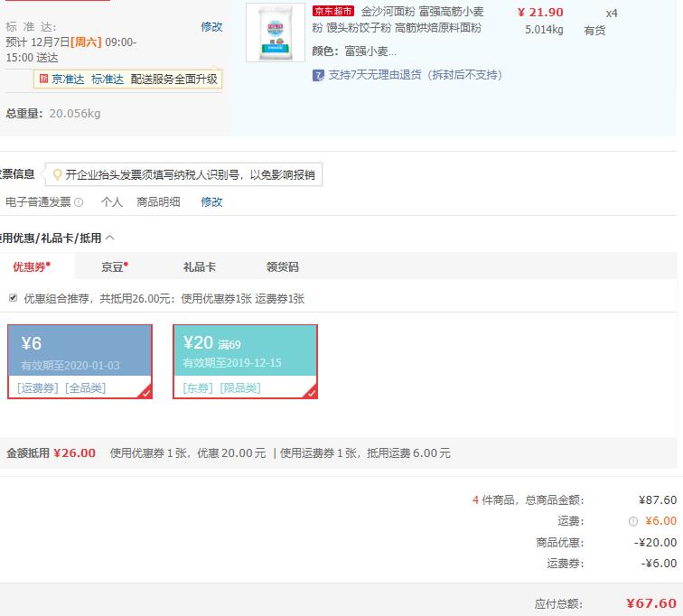Click the 京东超市 red tag
This screenshot has width=683, height=616.
pyautogui.click(x=333, y=11)
